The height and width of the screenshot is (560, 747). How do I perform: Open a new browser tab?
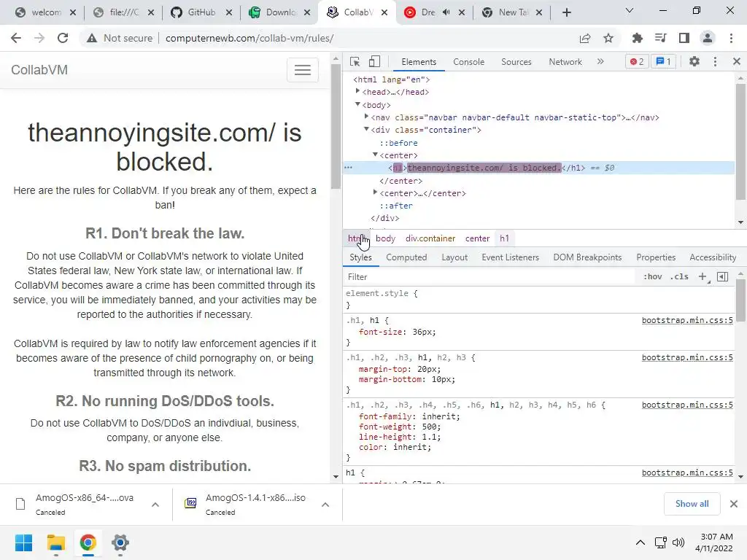(566, 12)
